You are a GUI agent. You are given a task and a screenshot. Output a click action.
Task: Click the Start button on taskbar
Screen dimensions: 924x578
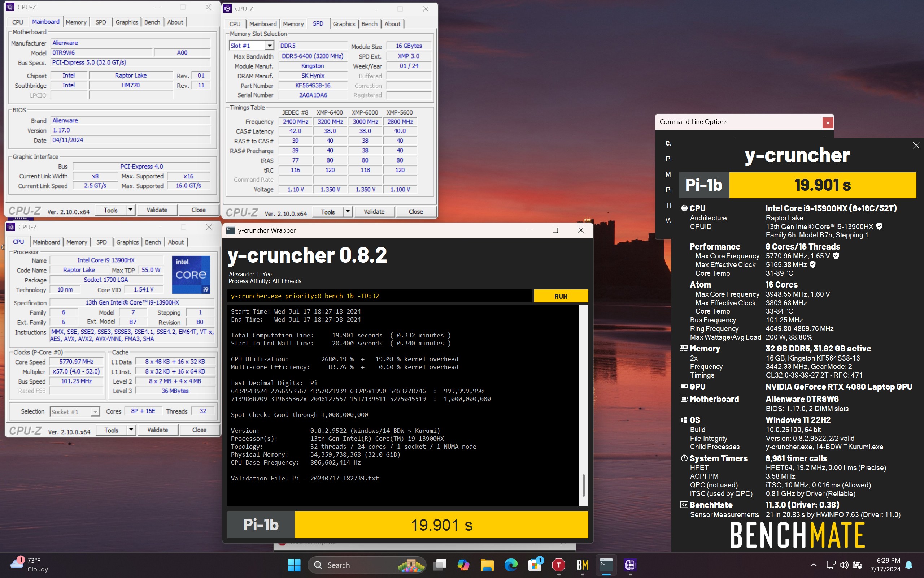point(294,565)
